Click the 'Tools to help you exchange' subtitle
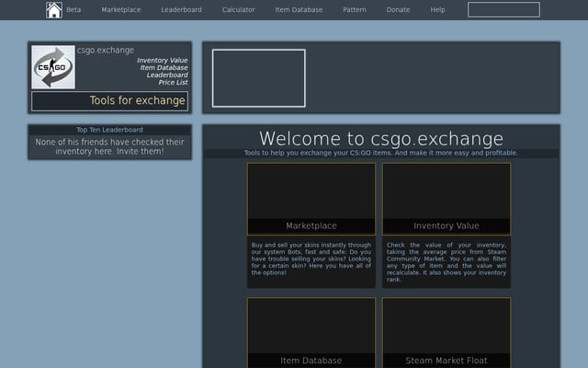 (381, 153)
